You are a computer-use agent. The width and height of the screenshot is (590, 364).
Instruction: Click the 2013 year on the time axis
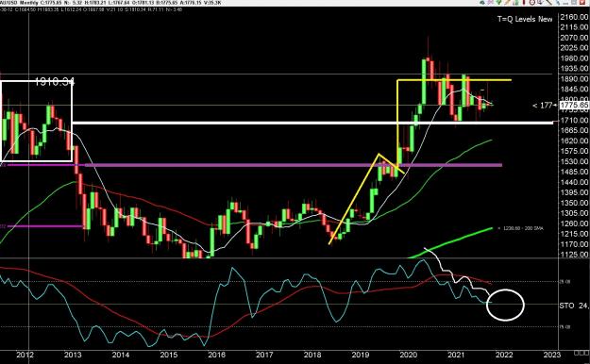pyautogui.click(x=73, y=355)
